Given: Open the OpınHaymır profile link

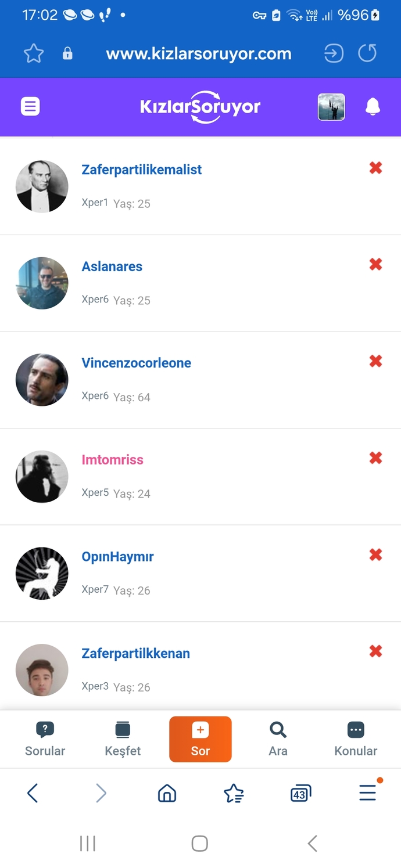Looking at the screenshot, I should [x=118, y=556].
